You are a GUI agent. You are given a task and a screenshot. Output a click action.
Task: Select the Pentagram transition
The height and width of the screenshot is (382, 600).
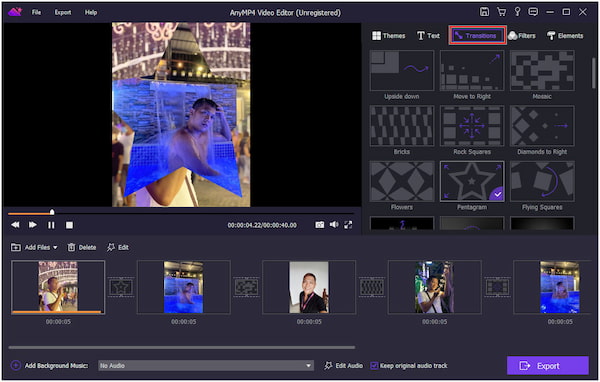[472, 181]
